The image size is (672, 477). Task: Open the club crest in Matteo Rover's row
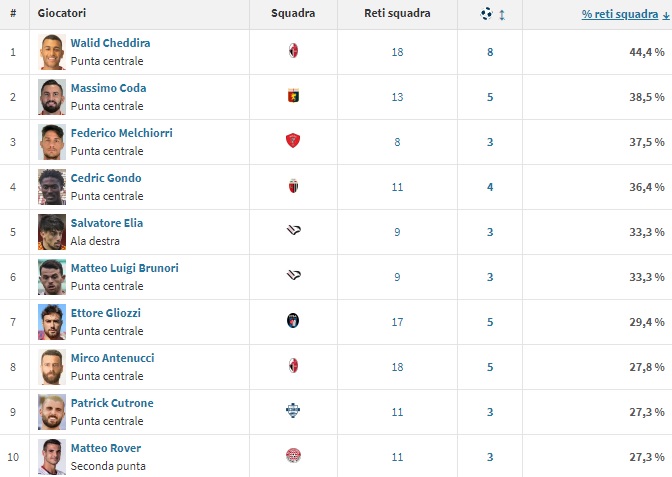pyautogui.click(x=293, y=456)
